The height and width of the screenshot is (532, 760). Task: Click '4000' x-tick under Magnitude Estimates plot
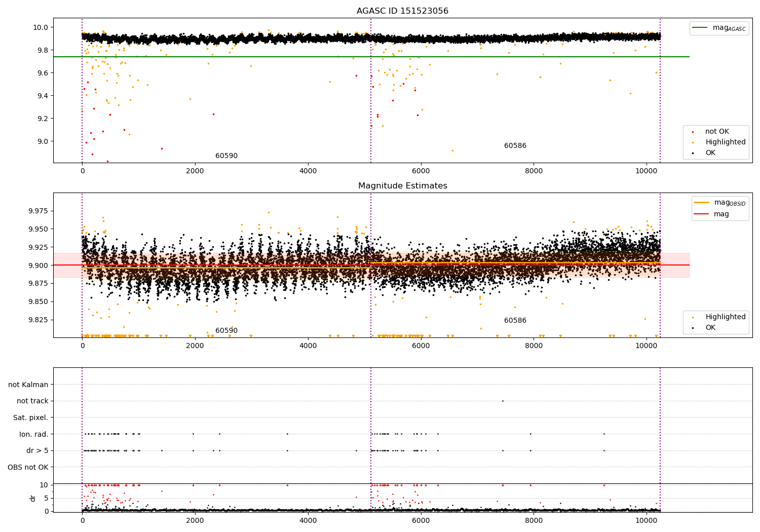tap(308, 346)
